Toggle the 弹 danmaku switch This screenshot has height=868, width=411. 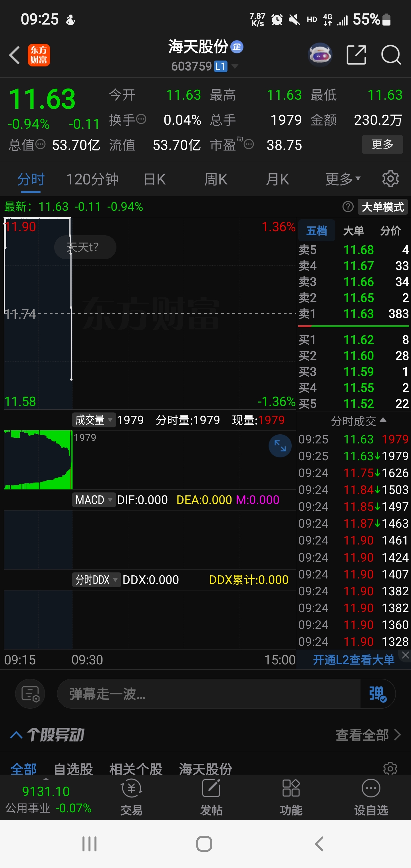click(378, 694)
